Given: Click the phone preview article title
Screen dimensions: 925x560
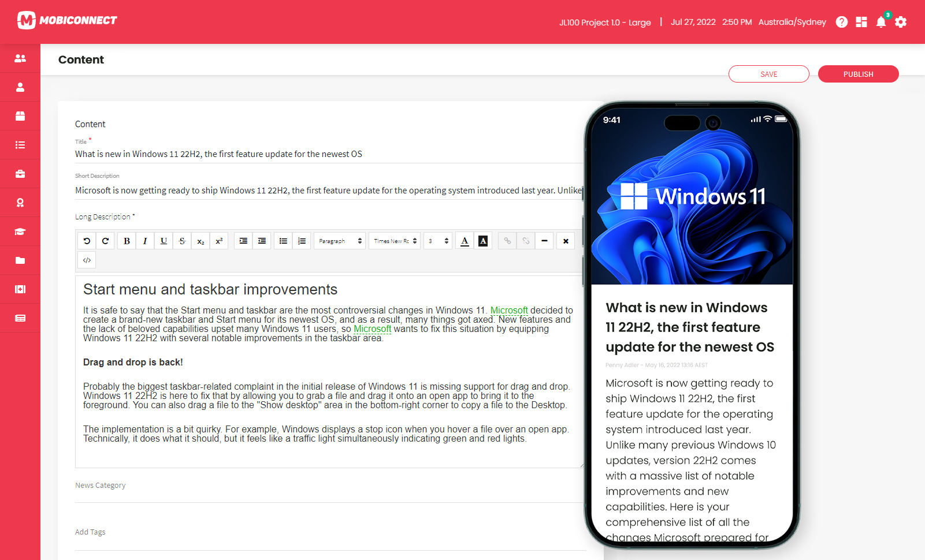Looking at the screenshot, I should pyautogui.click(x=690, y=327).
